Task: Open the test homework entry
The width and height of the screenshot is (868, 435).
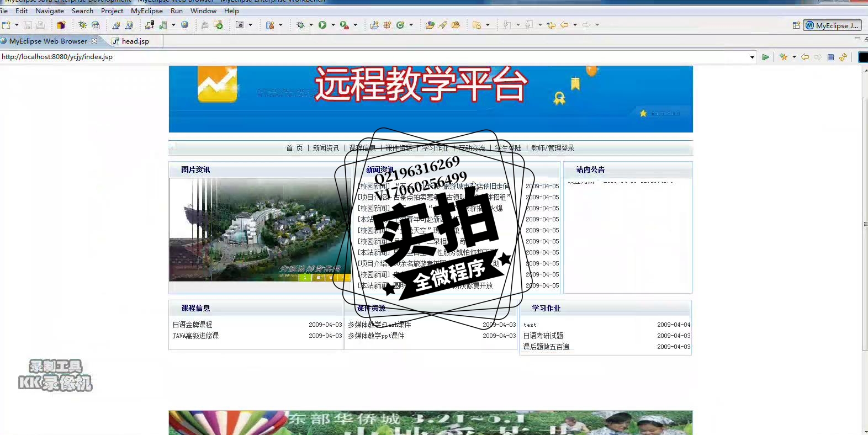Action: tap(530, 325)
